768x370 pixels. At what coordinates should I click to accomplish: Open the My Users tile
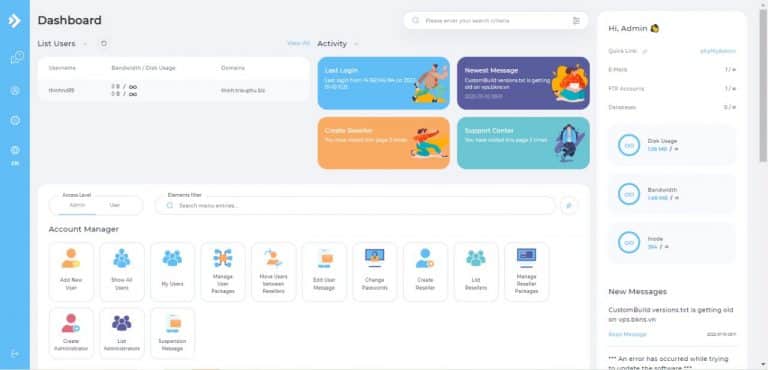tap(172, 271)
